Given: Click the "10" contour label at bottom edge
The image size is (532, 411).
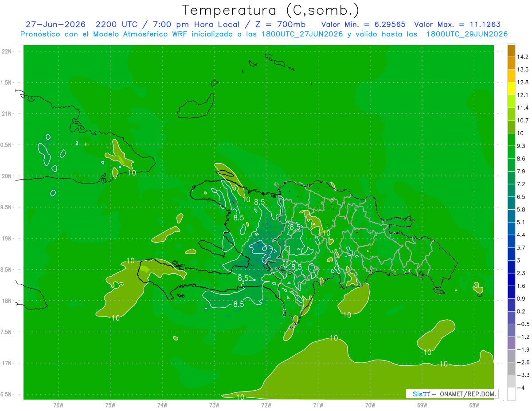Looking at the screenshot, I should (240, 396).
